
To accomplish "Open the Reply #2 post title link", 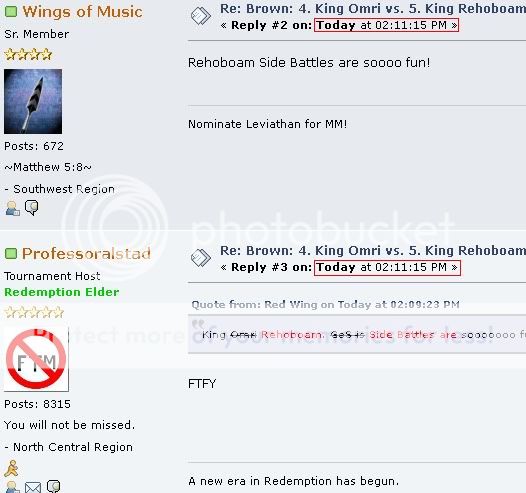I will [373, 9].
